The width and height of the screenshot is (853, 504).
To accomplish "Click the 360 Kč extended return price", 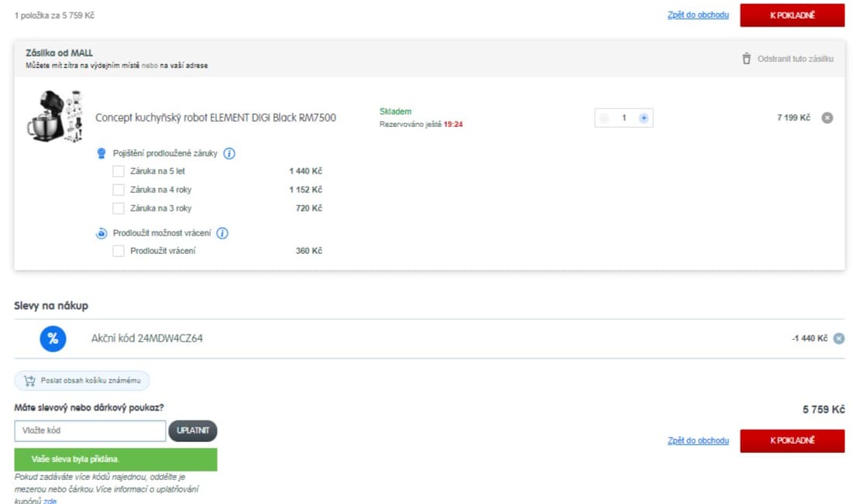I will pyautogui.click(x=308, y=251).
